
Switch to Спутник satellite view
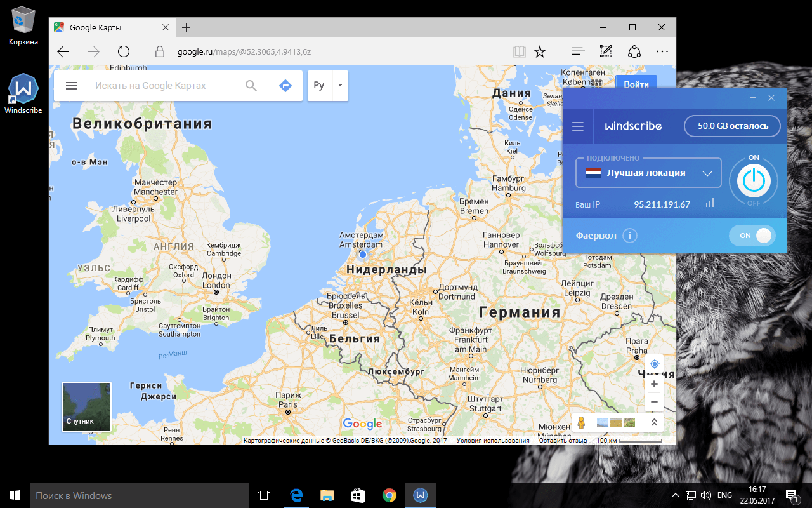point(86,406)
